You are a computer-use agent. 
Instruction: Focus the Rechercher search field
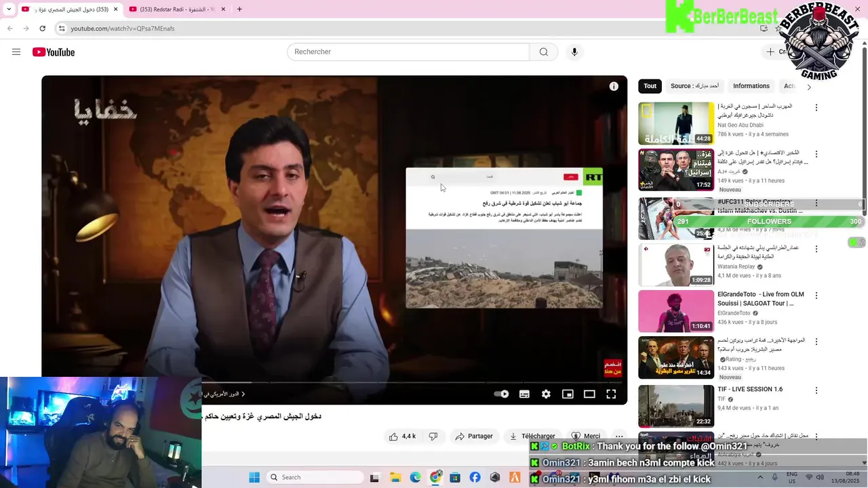408,52
